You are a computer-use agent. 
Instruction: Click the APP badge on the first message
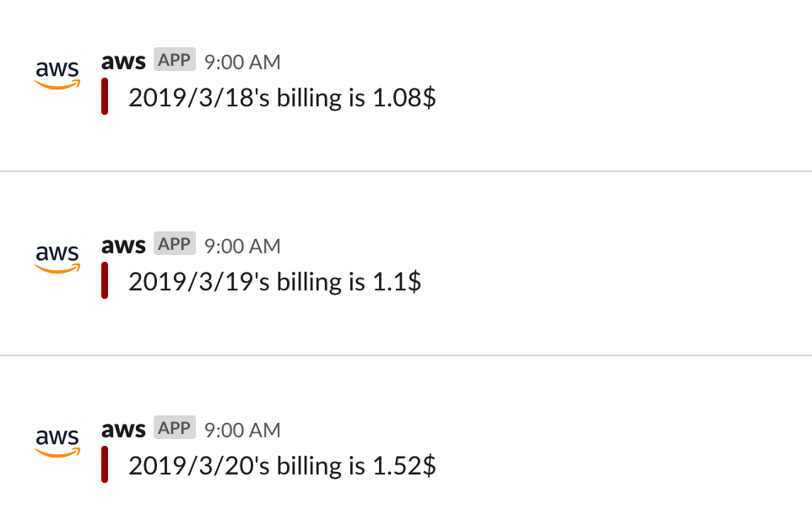(x=175, y=59)
